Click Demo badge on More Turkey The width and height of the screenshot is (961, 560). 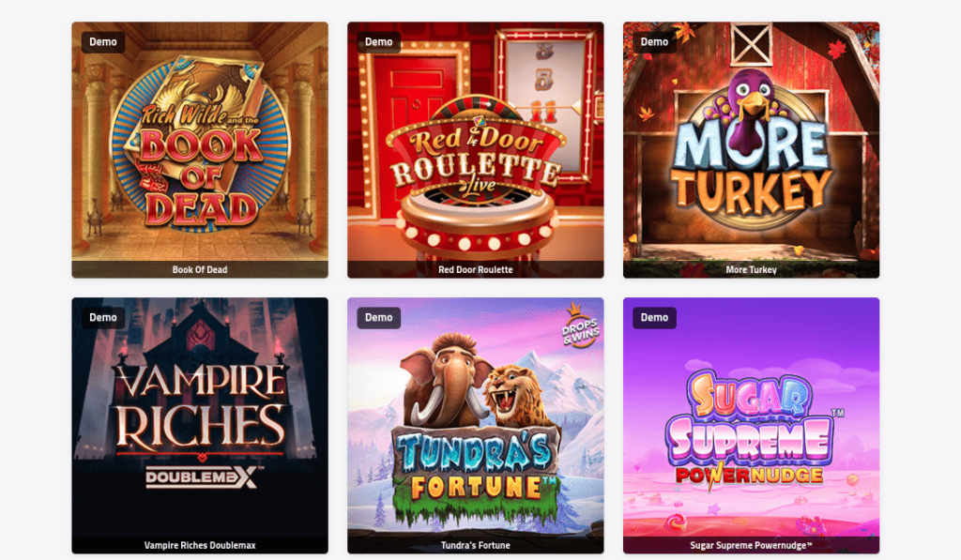654,41
